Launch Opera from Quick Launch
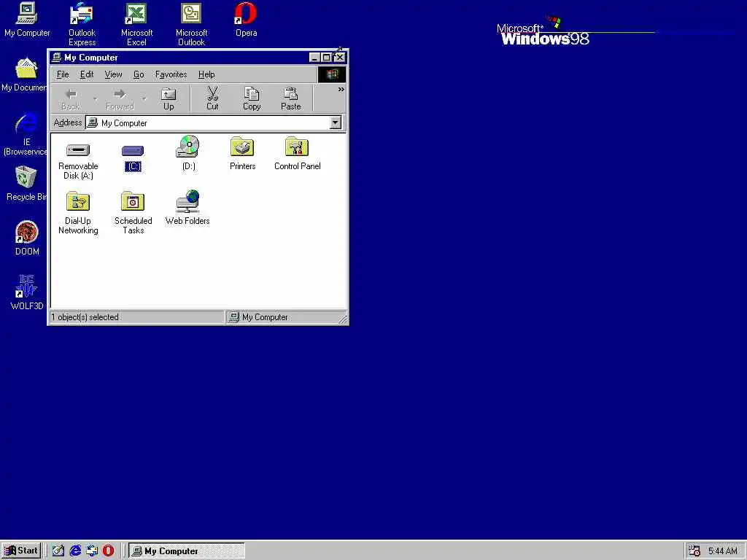 tap(108, 551)
